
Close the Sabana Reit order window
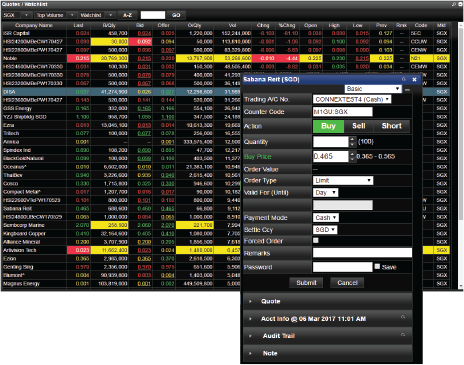[x=414, y=79]
